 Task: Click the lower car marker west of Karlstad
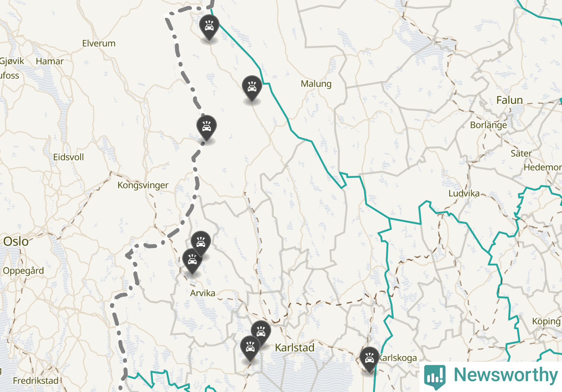pos(250,348)
